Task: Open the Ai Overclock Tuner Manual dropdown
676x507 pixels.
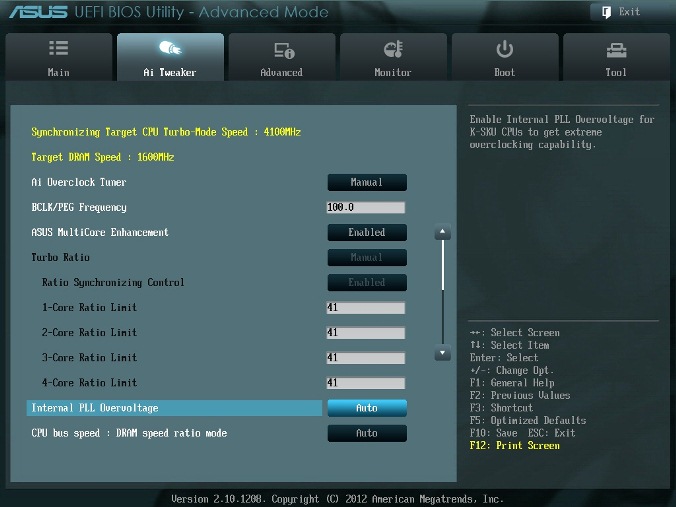Action: (367, 182)
